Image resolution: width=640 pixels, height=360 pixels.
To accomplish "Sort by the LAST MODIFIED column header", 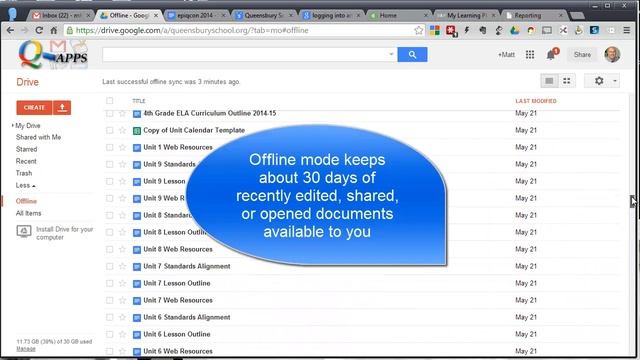I will (536, 101).
